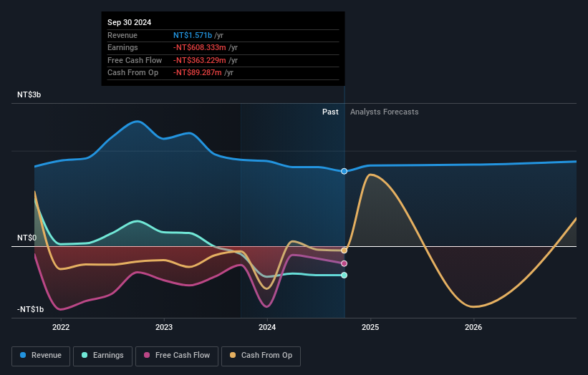
Task: Click the NT$1.571b revenue value
Action: coord(193,35)
